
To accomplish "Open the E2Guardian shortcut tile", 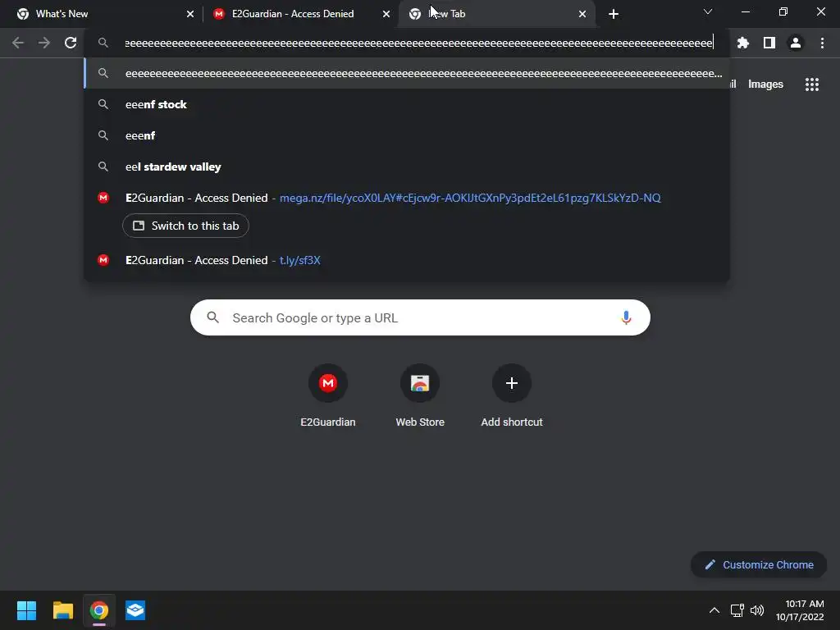I will coord(328,395).
